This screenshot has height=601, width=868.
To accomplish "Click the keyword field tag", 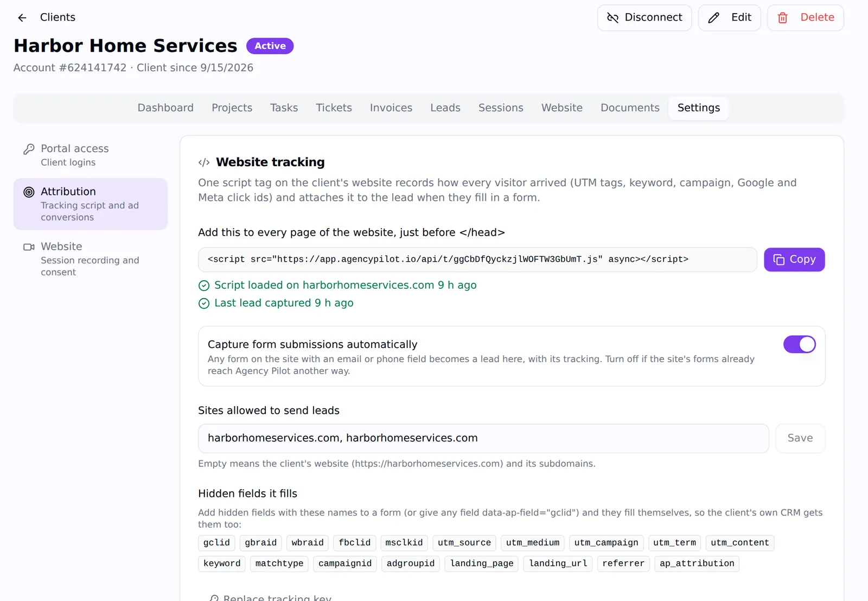I will click(x=222, y=564).
